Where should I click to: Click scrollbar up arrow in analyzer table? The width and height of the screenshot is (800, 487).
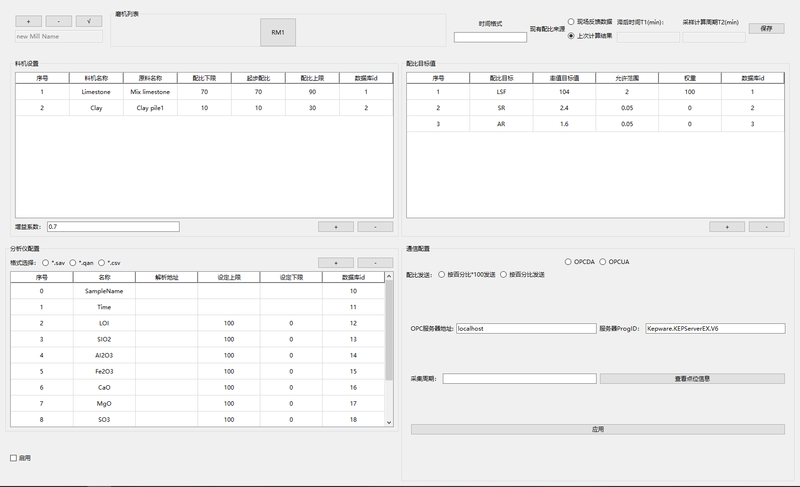pos(389,276)
